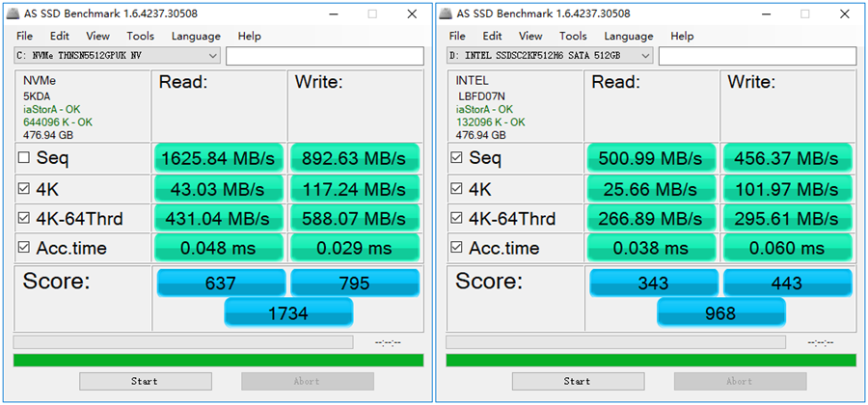Close the NVMe drive benchmark window
Image resolution: width=868 pixels, height=405 pixels.
click(x=412, y=13)
